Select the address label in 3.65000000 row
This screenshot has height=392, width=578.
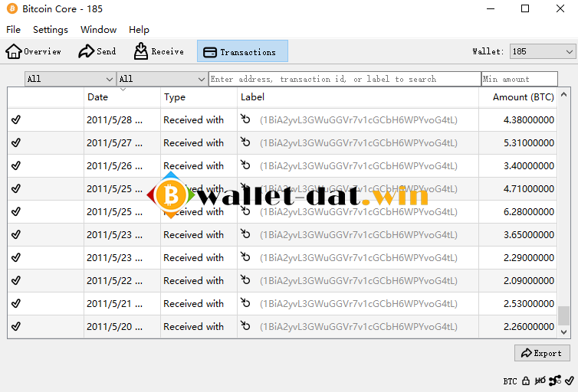359,235
